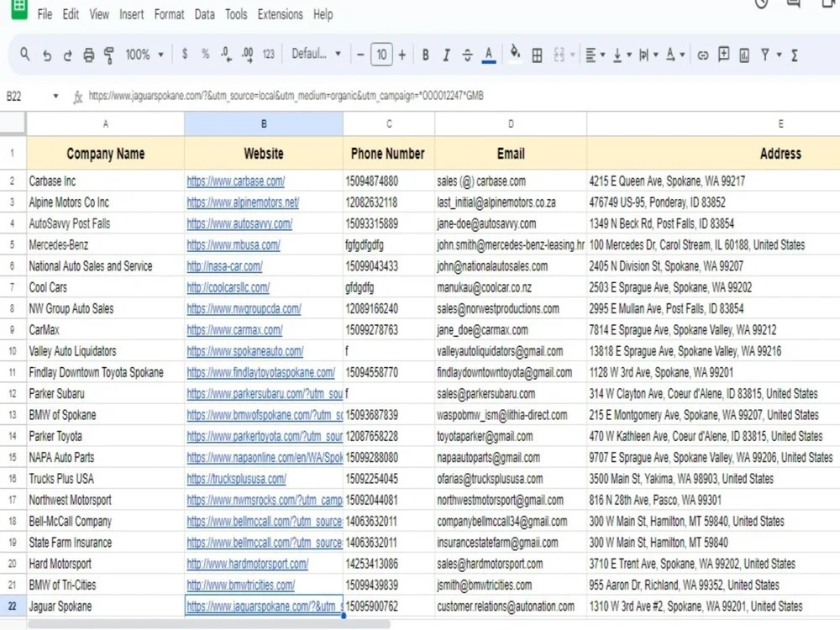Insert a comment using the toolbar icon
The height and width of the screenshot is (630, 840).
coord(723,54)
